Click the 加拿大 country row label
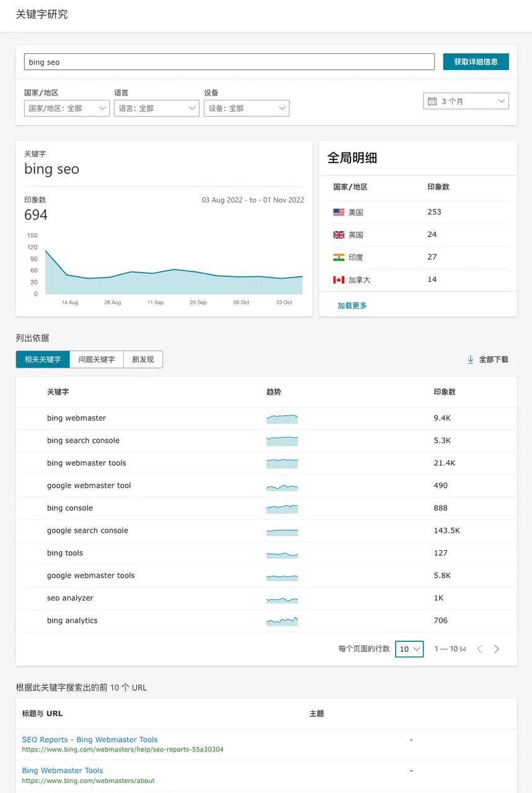The width and height of the screenshot is (532, 793). point(359,280)
